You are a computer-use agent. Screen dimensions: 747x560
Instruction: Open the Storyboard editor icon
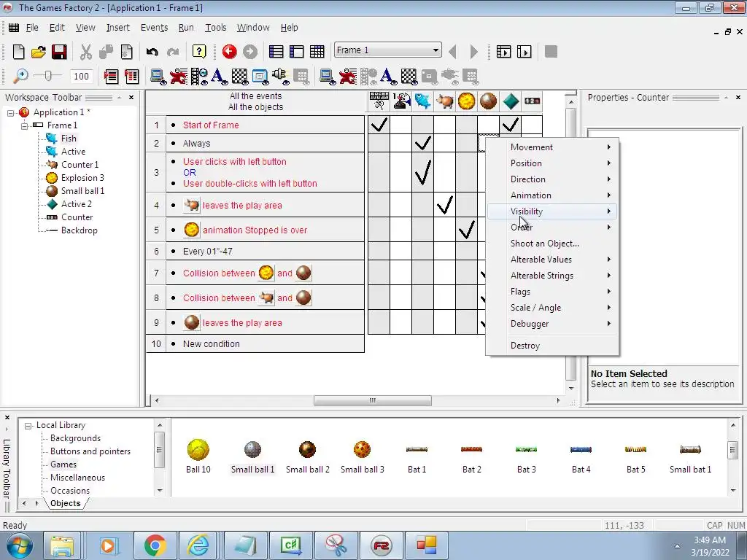276,52
